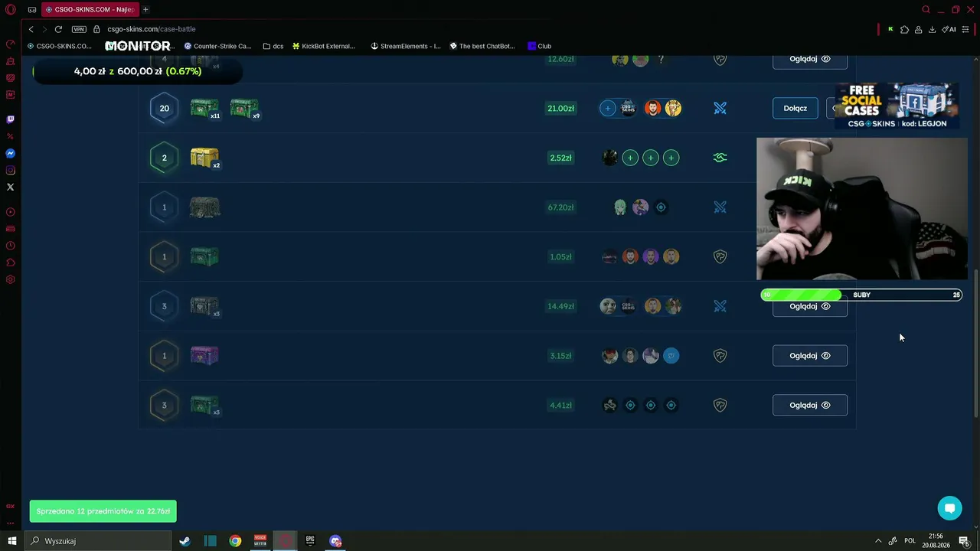Open the browser search magnifier icon

(926, 10)
